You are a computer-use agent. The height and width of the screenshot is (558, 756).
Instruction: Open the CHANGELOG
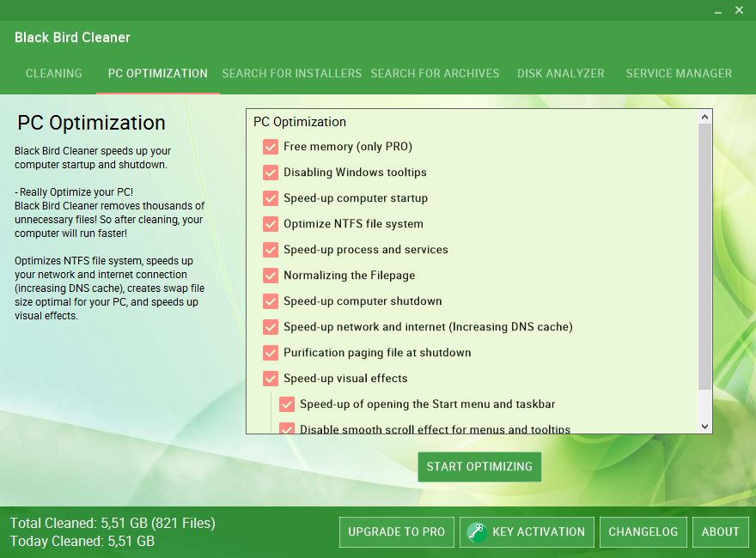643,532
